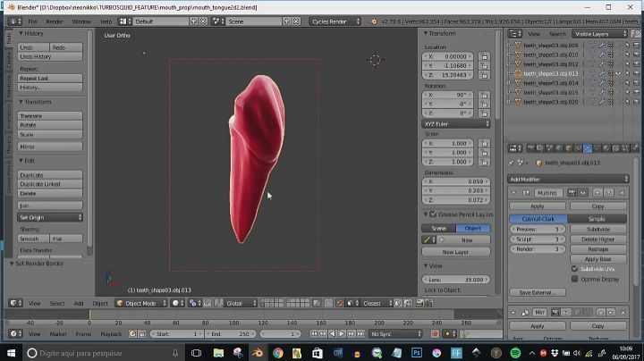
Task: Click the grease pencil draw icon
Action: pyautogui.click(x=428, y=240)
